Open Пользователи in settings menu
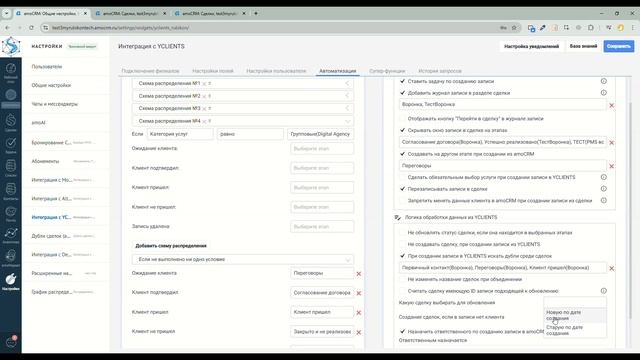Viewport: 640px width, 360px height. click(47, 67)
